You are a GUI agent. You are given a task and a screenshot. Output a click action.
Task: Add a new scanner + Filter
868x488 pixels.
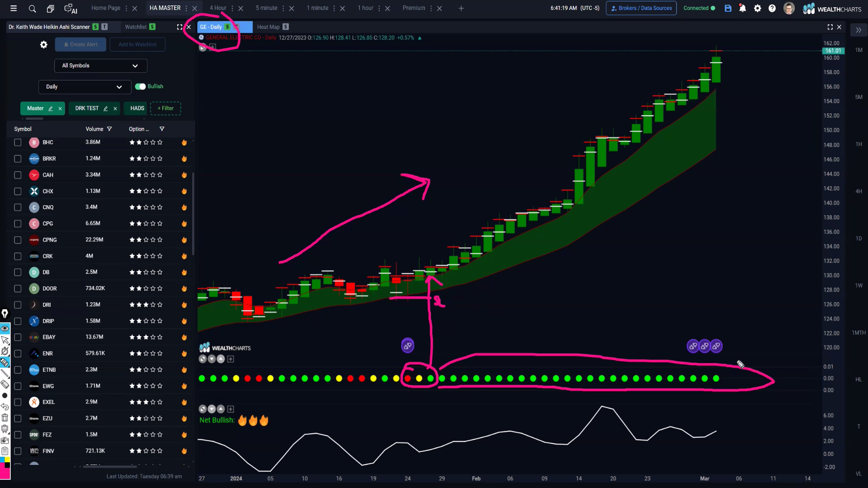pos(165,108)
